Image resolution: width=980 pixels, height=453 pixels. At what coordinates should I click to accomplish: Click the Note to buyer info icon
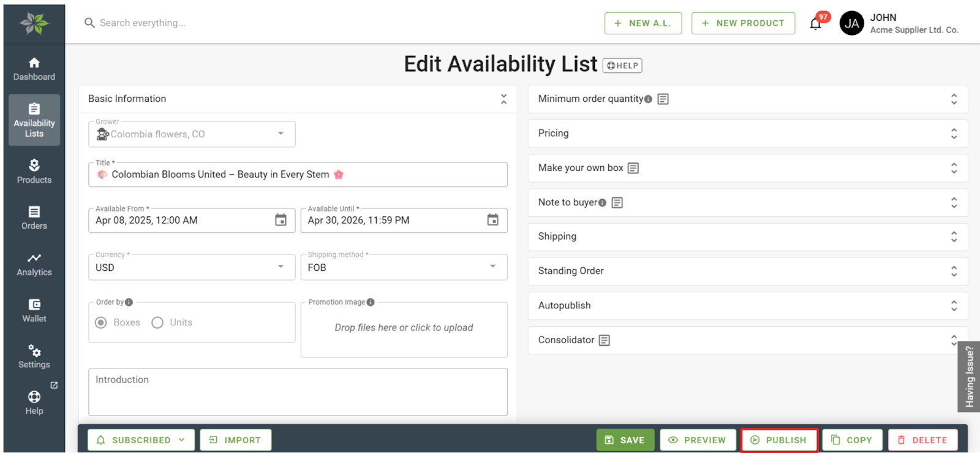pos(602,203)
